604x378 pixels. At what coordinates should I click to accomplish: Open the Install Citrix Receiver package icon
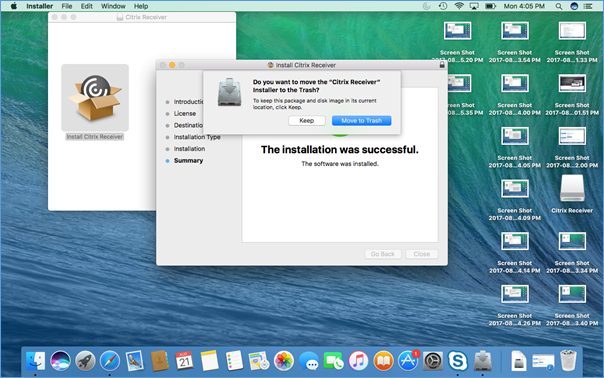coord(95,98)
